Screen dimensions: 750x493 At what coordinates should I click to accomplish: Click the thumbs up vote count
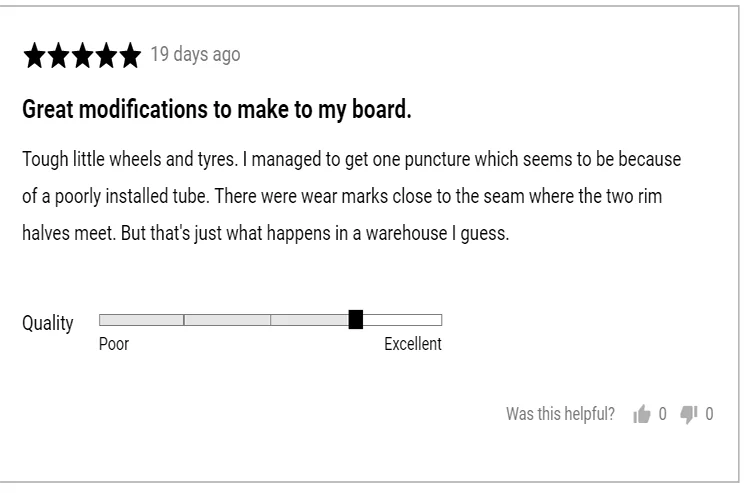click(x=662, y=414)
